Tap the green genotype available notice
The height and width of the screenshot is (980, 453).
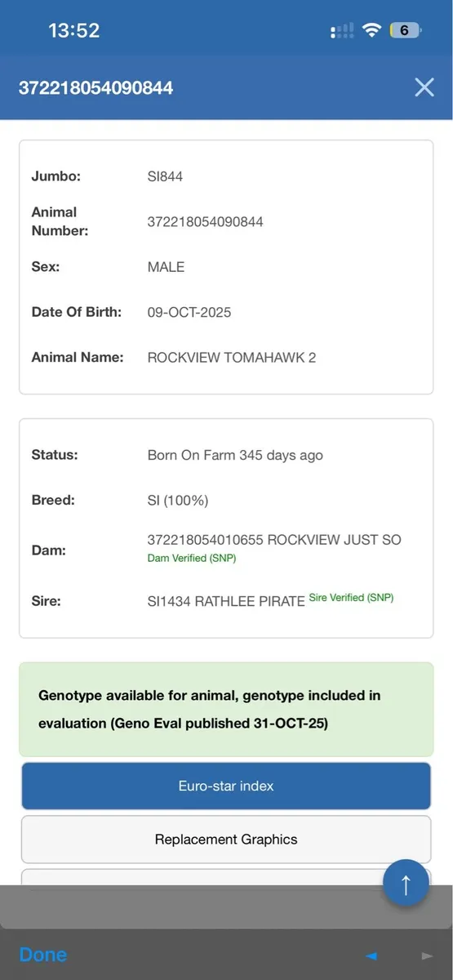click(226, 709)
